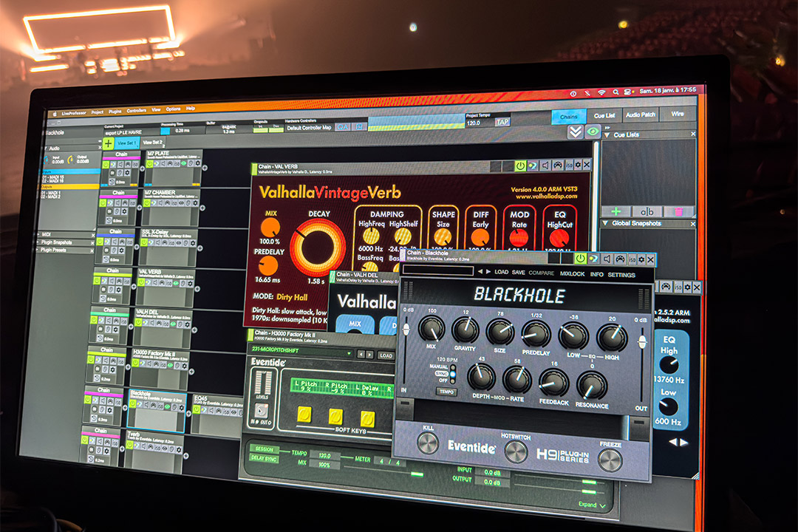Screen dimensions: 798x532
Task: Click the snapshot icon in VAL VERB header
Action: (x=532, y=166)
